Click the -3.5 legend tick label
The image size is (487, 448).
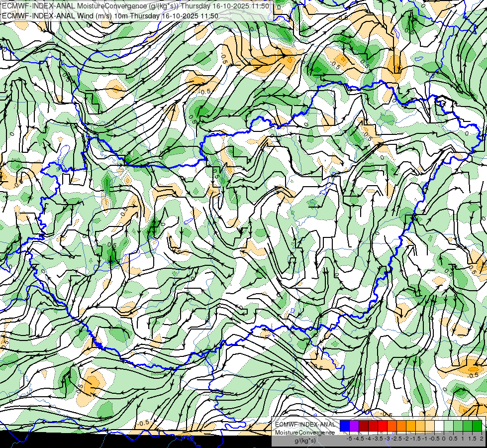point(378,439)
